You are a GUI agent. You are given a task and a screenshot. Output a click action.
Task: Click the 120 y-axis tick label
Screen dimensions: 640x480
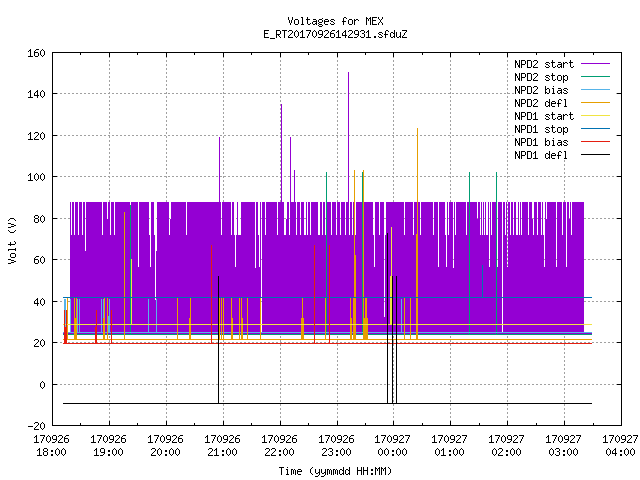pyautogui.click(x=36, y=136)
